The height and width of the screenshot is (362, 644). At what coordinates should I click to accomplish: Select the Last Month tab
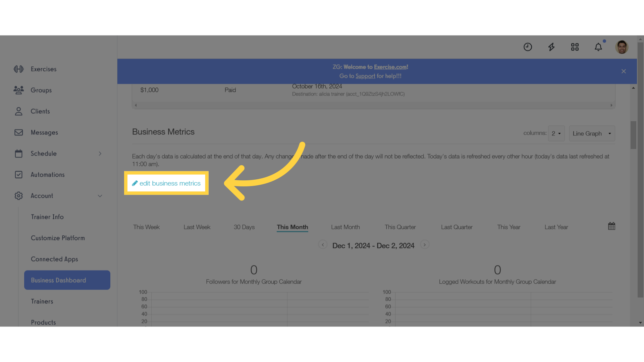click(x=345, y=227)
